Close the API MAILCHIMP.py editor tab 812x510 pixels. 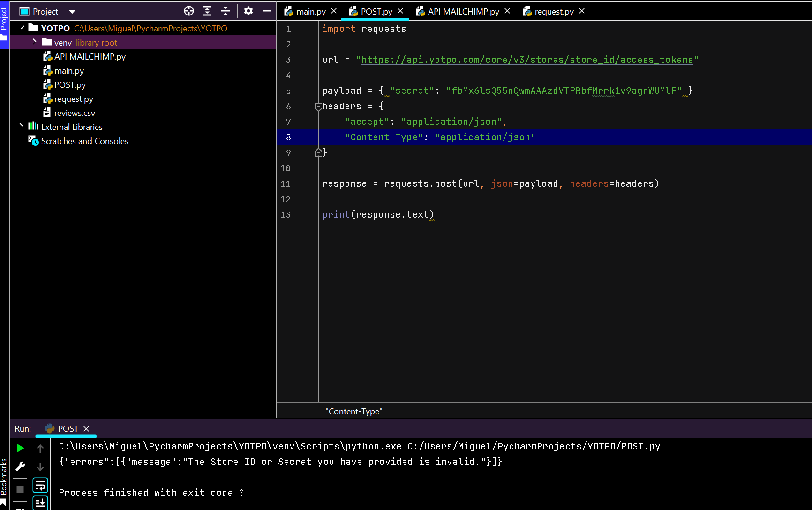[x=507, y=11]
